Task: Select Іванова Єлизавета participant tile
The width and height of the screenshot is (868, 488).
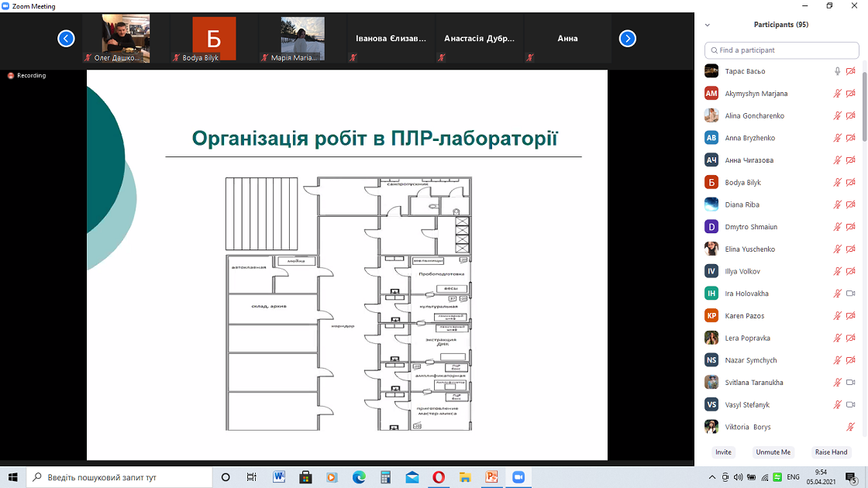Action: tap(391, 38)
